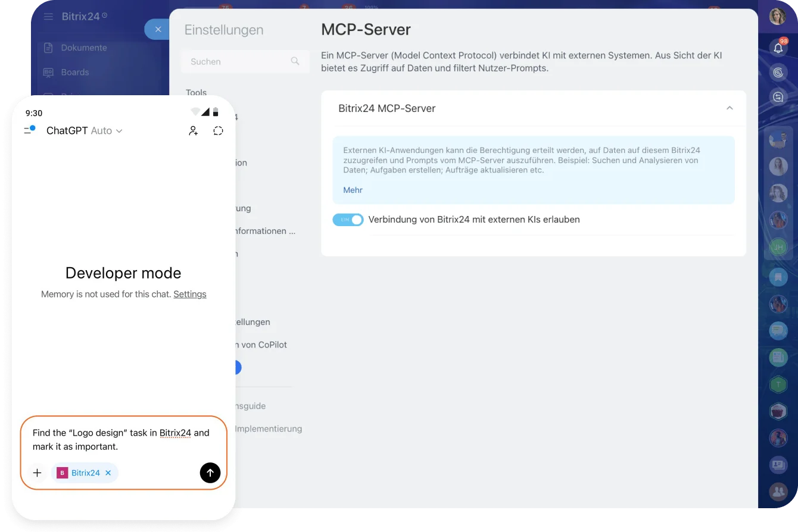798x532 pixels.
Task: Open JH initials chat avatar
Action: 778,247
